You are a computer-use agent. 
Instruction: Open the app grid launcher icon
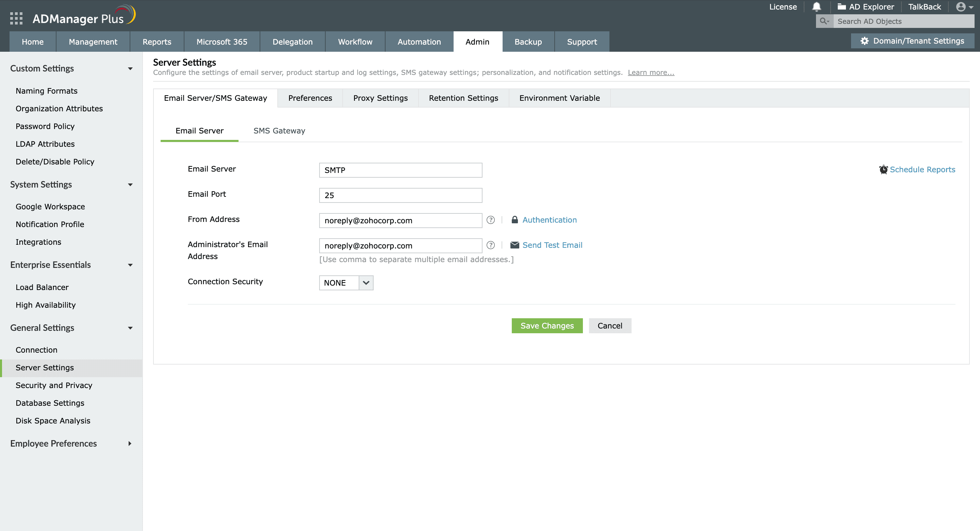(16, 18)
